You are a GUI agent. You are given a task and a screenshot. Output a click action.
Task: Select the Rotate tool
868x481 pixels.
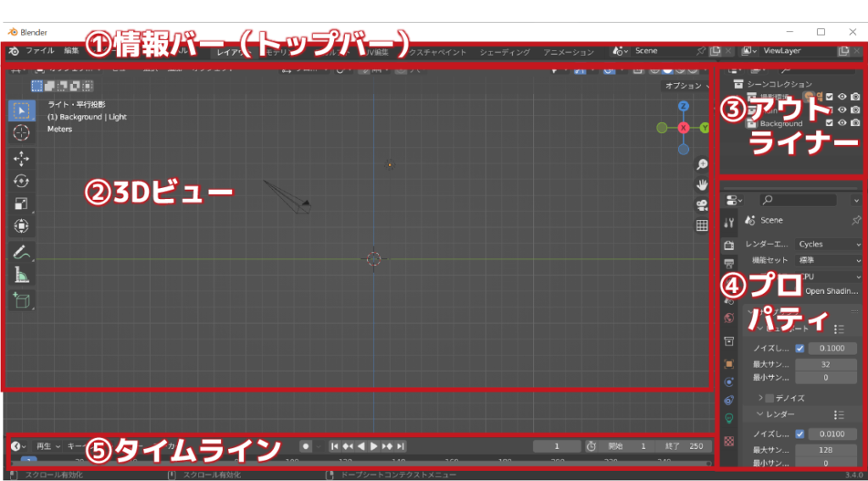[22, 181]
